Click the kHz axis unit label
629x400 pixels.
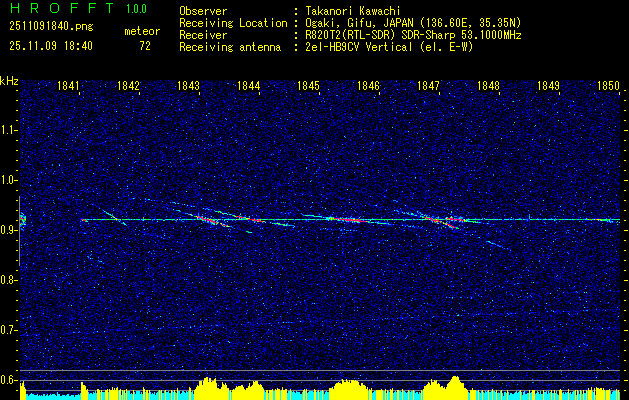click(9, 81)
